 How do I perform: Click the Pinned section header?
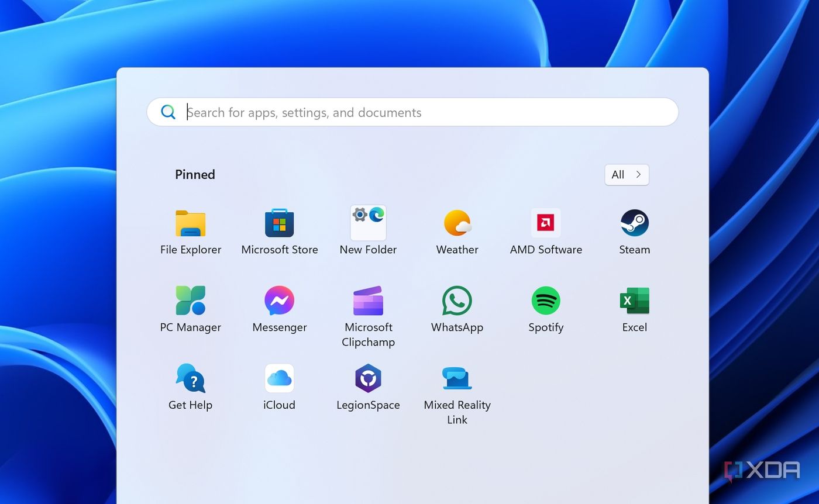195,174
